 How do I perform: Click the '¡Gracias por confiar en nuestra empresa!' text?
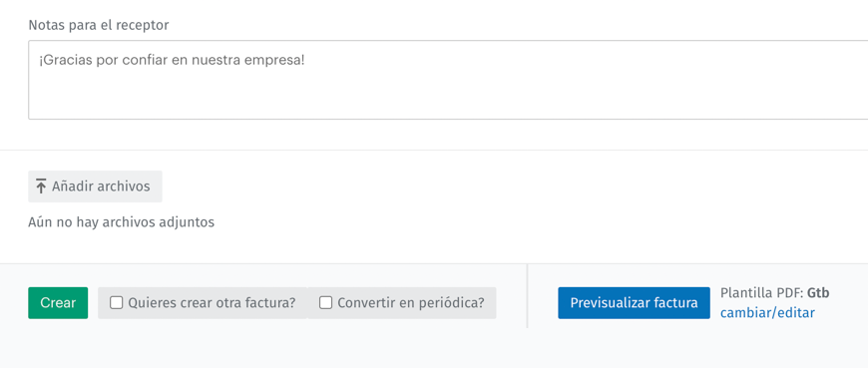click(x=172, y=60)
